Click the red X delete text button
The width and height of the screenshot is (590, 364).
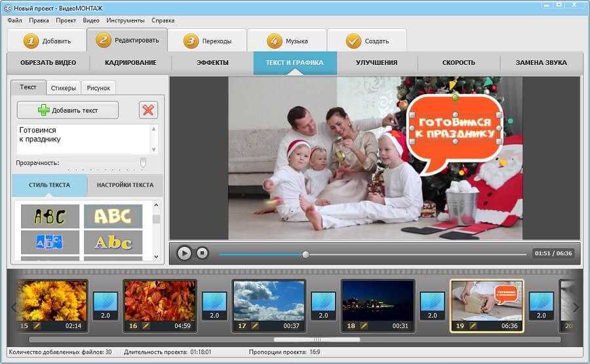pyautogui.click(x=149, y=110)
